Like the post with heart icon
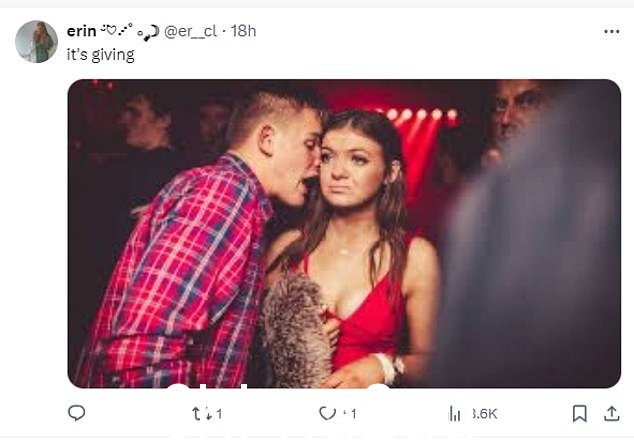Image resolution: width=634 pixels, height=443 pixels. point(327,413)
